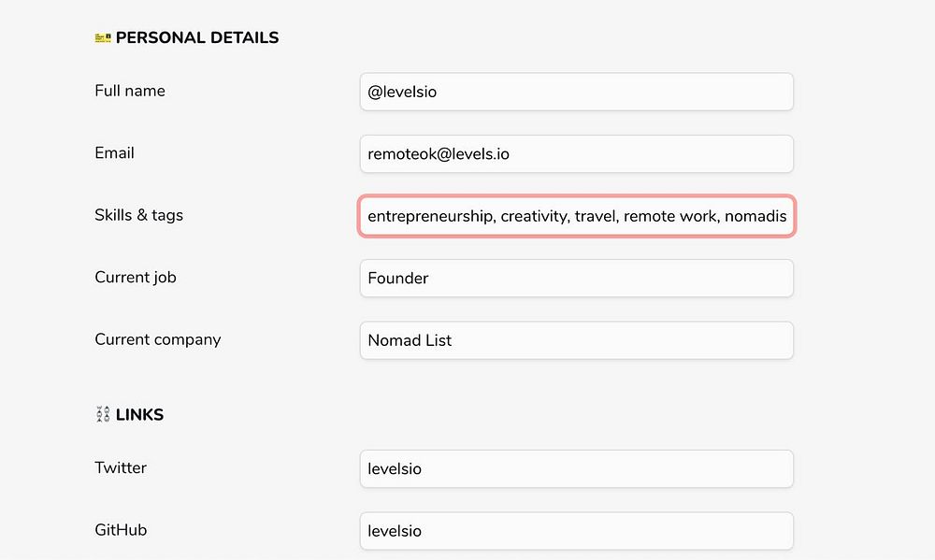This screenshot has height=560, width=935.
Task: Focus the Full name field containing @levelsio
Action: point(576,92)
